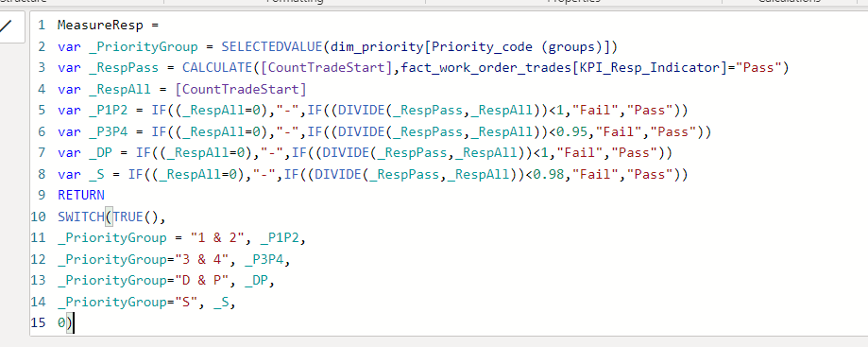
Task: Click line number 9 in the gutter
Action: (x=43, y=196)
